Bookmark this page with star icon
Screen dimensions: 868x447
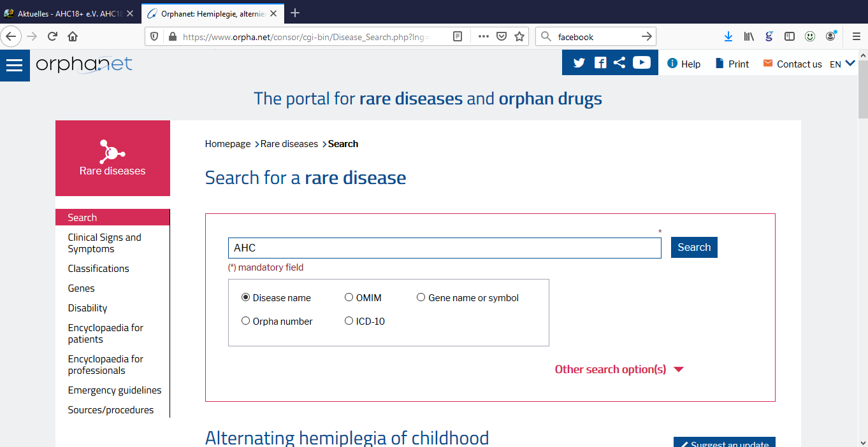coord(519,37)
